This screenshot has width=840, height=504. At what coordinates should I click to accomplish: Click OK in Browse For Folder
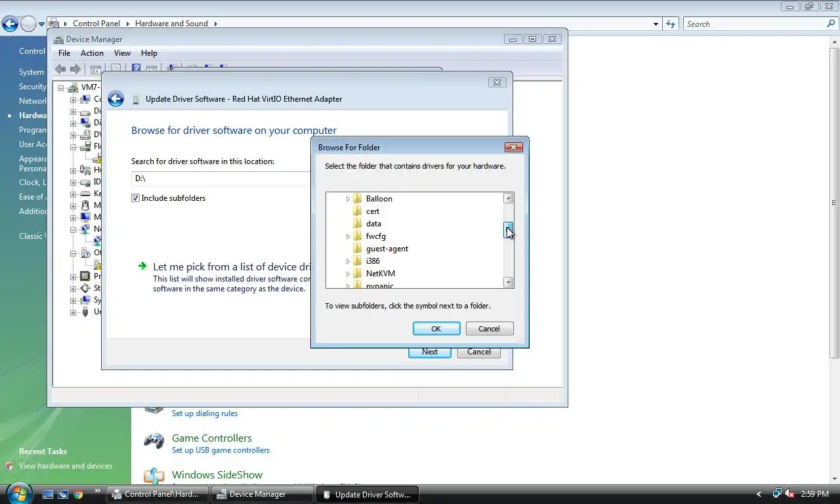[436, 329]
